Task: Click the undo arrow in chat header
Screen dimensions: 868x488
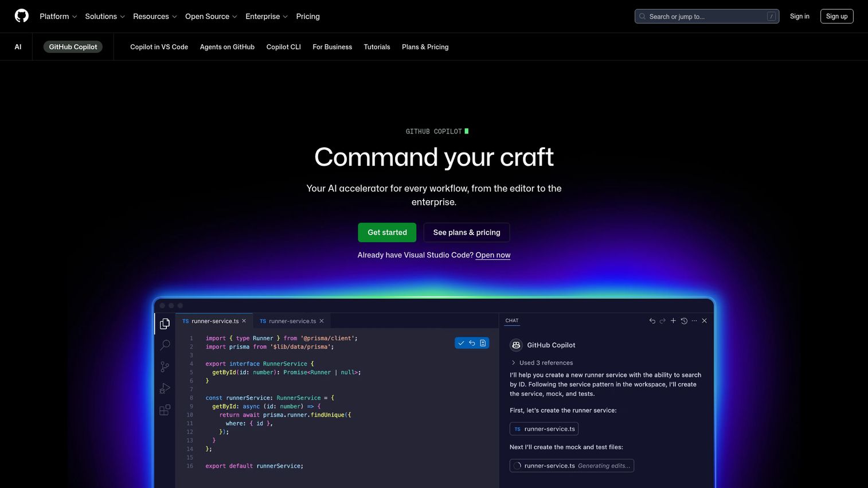Action: pyautogui.click(x=652, y=321)
